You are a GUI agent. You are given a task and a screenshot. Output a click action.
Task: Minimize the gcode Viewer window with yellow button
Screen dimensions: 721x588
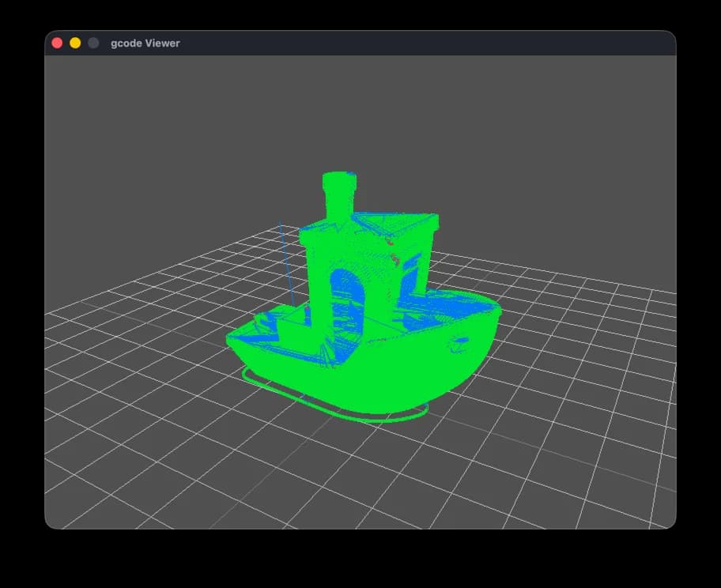[x=75, y=43]
